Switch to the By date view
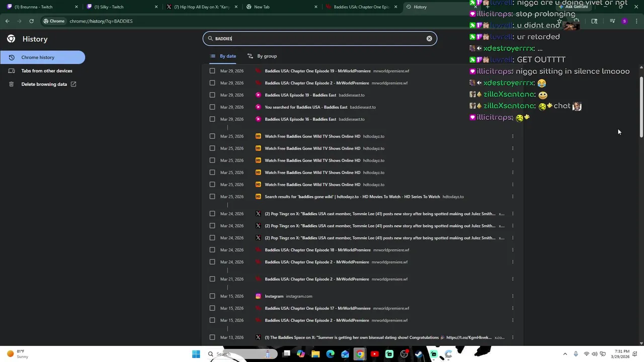Viewport: 644px width, 362px height. coord(223,56)
